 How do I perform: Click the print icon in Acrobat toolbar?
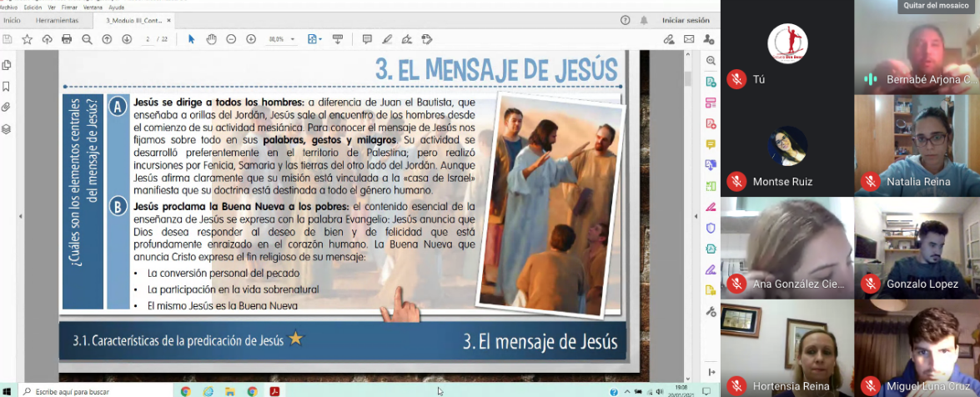click(x=67, y=39)
